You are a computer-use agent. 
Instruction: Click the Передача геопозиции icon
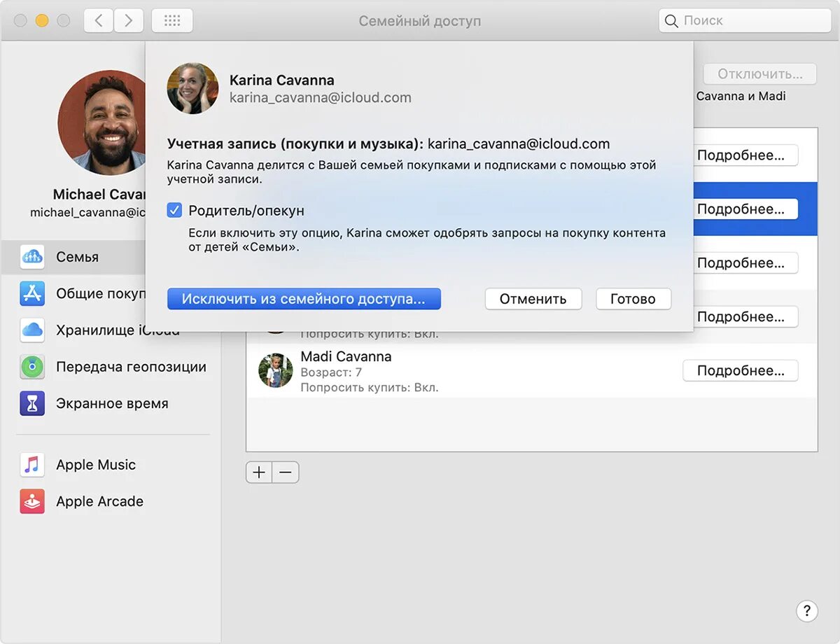[33, 366]
